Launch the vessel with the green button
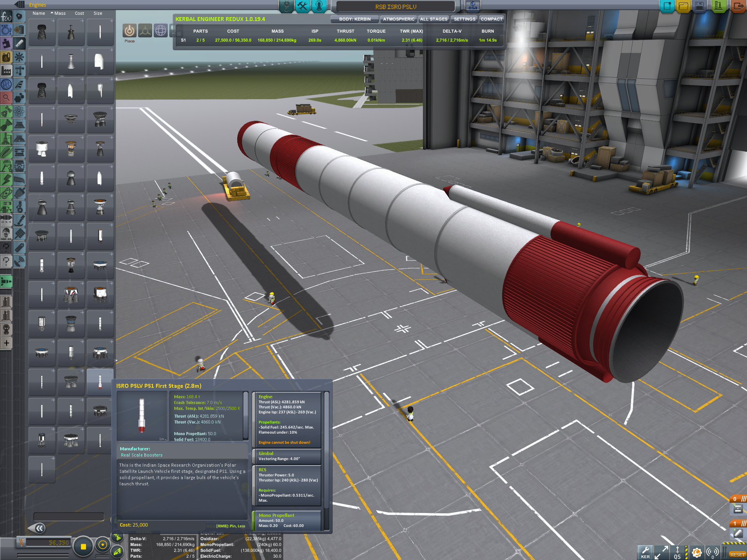This screenshot has height=560, width=747. click(x=718, y=6)
